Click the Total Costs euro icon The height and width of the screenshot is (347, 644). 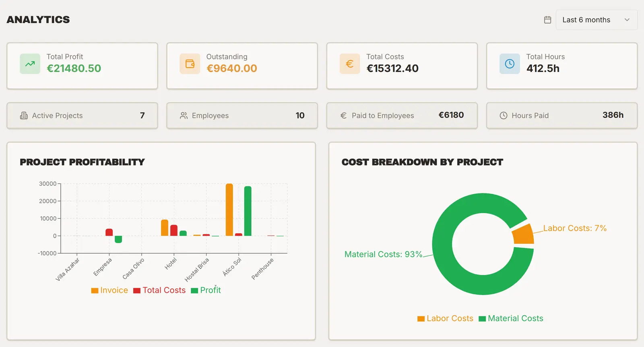tap(350, 64)
